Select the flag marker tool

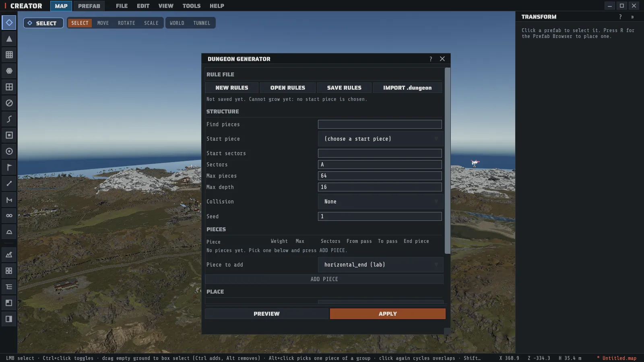[9, 167]
